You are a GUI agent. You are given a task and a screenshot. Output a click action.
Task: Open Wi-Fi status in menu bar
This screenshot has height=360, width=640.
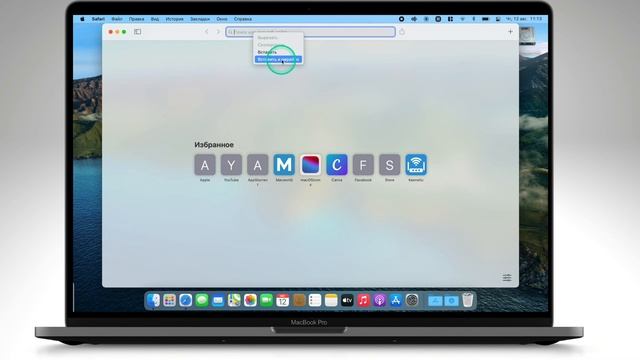462,19
